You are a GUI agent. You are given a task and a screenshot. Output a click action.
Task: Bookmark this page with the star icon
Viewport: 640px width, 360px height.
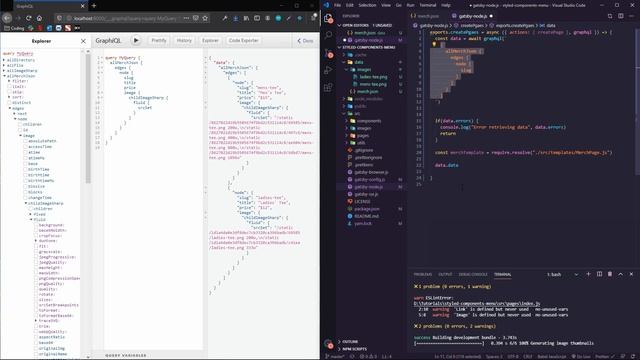pyautogui.click(x=205, y=18)
